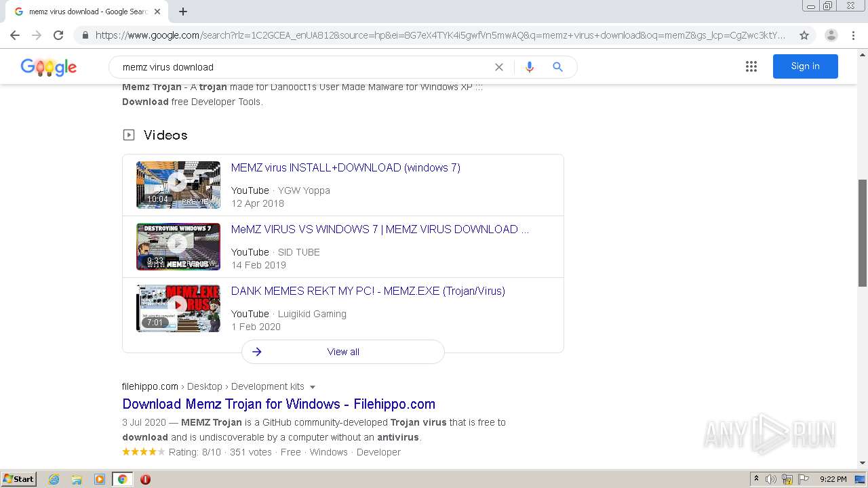Play the MEMZ.EXE 7:01 thumbnail

pos(178,308)
